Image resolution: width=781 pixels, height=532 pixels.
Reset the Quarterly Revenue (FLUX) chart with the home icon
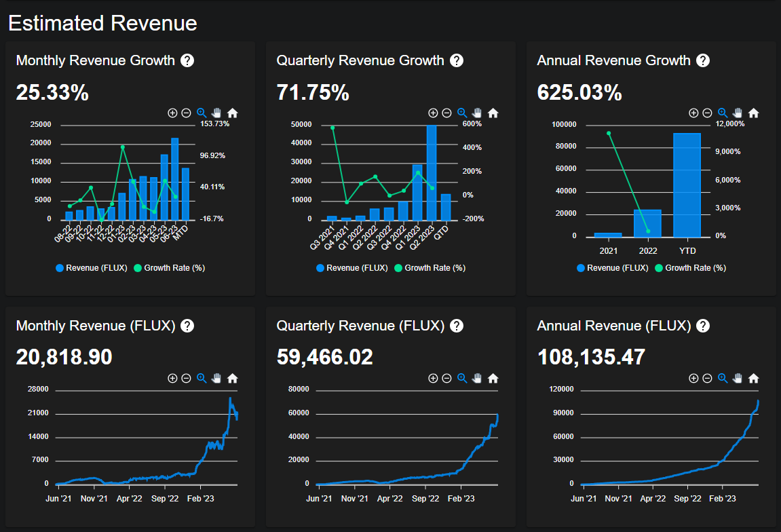[x=493, y=379]
